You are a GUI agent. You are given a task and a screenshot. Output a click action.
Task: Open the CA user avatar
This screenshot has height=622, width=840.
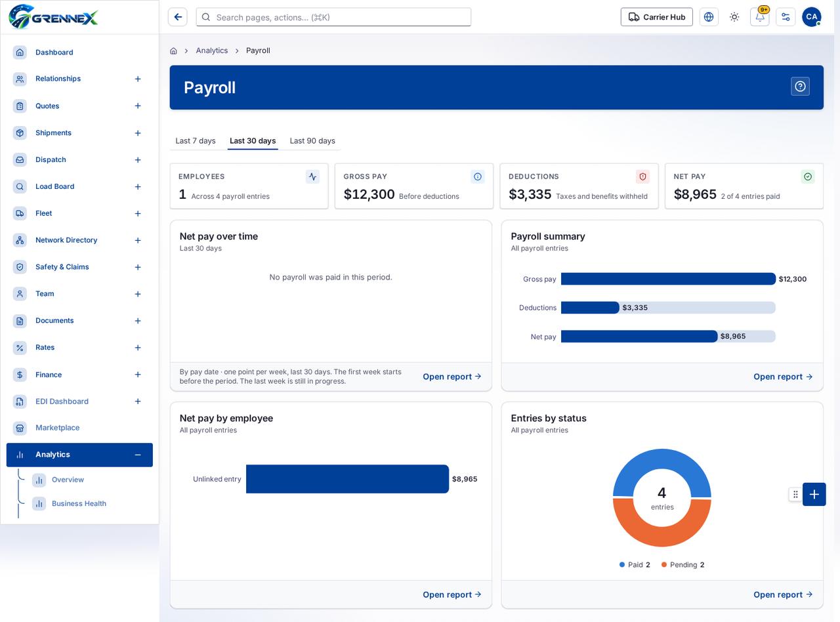click(x=812, y=17)
